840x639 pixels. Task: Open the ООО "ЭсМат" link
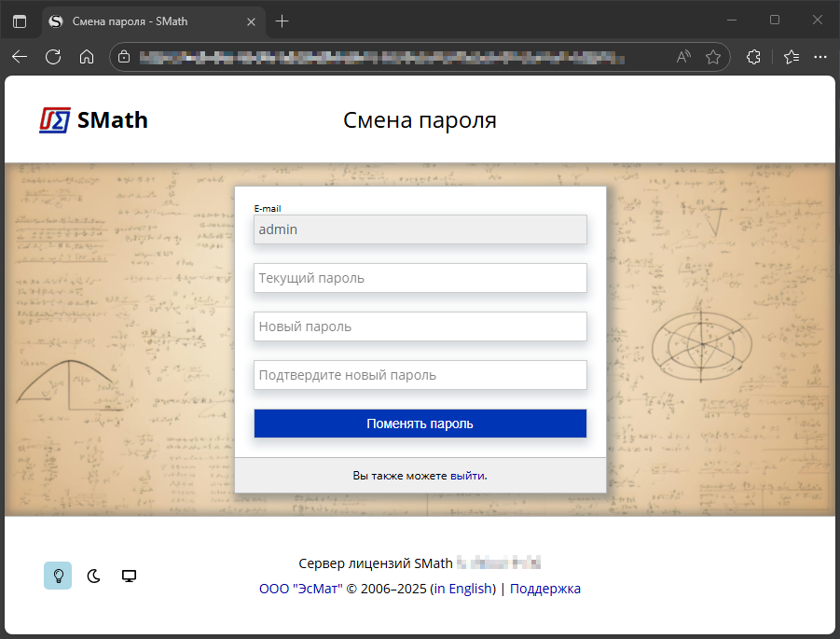[x=300, y=589]
